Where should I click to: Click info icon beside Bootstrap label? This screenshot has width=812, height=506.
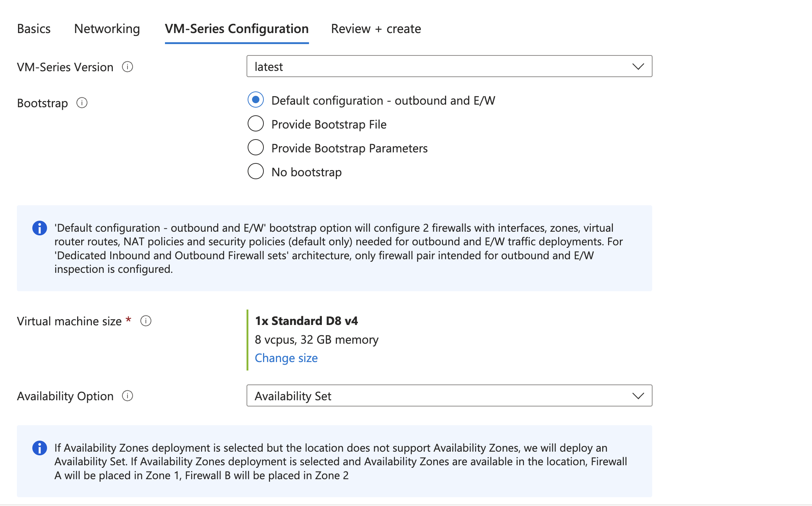click(82, 103)
